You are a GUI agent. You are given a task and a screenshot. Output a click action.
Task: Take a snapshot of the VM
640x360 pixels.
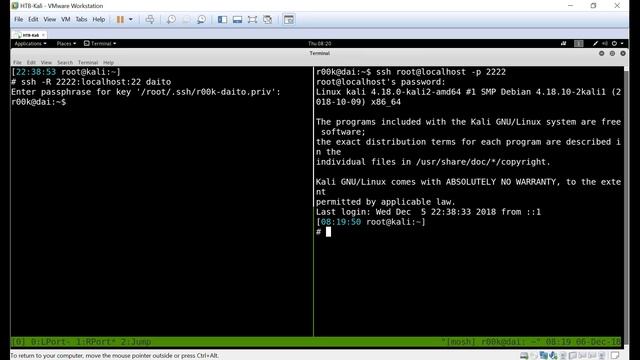171,19
